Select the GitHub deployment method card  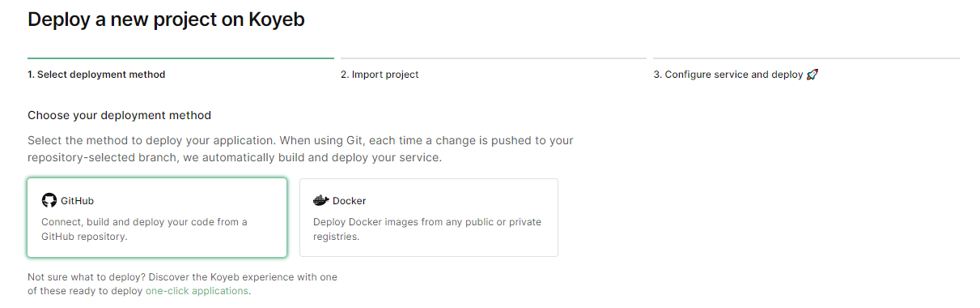[x=157, y=217]
